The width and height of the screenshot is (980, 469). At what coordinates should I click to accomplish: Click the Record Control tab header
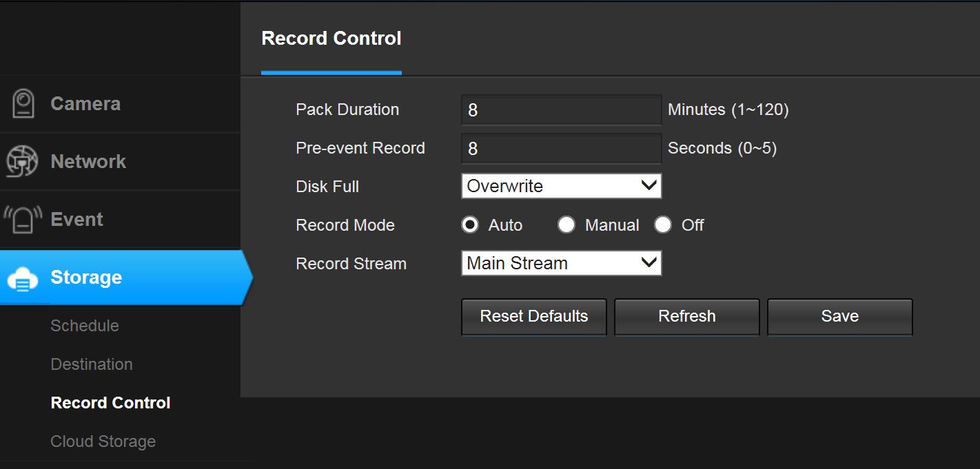click(x=331, y=39)
